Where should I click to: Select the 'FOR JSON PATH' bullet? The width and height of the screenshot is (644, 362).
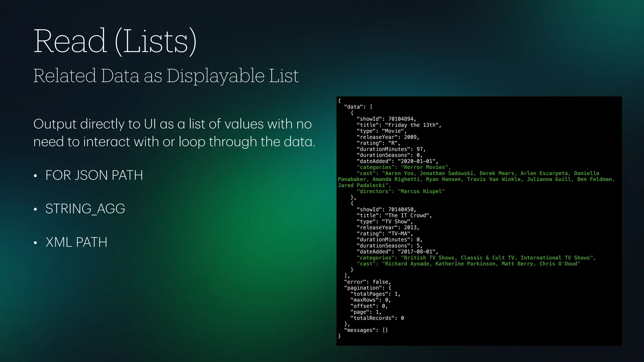(x=94, y=175)
